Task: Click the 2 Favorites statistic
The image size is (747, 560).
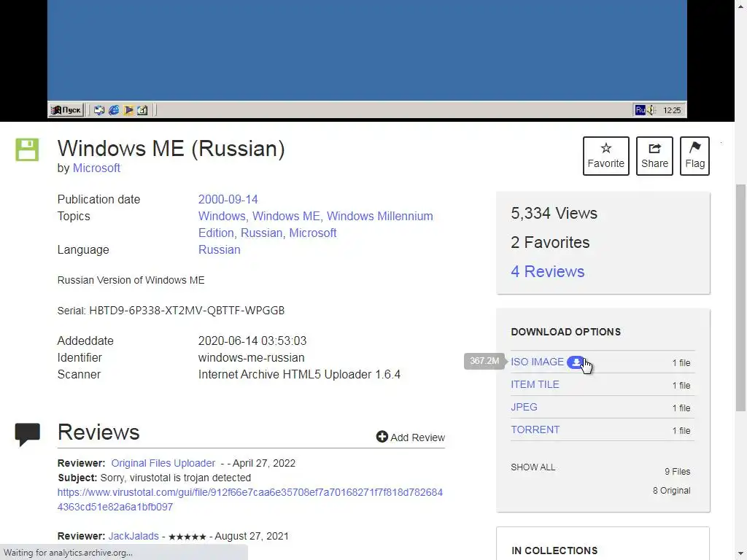Action: (x=550, y=242)
